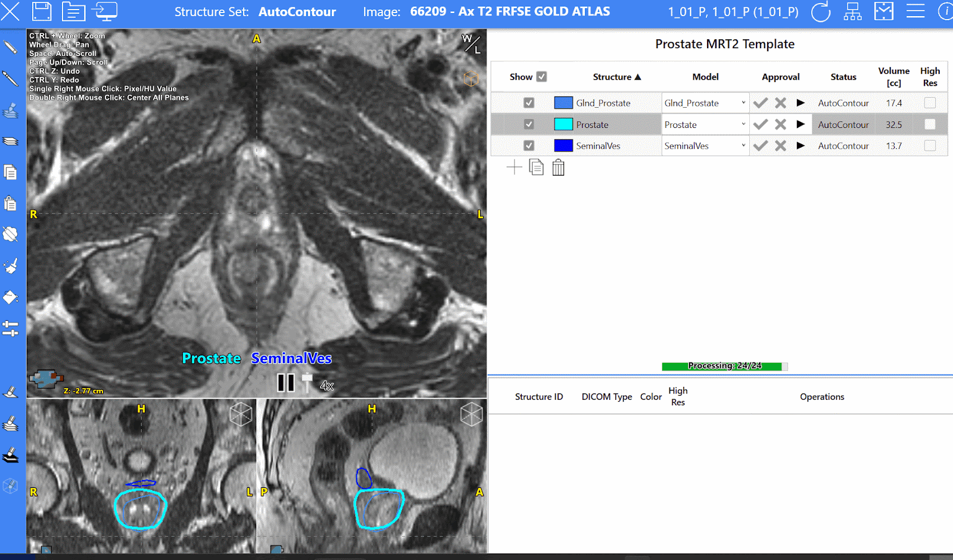Pause the auto-scroll playback

pos(286,383)
